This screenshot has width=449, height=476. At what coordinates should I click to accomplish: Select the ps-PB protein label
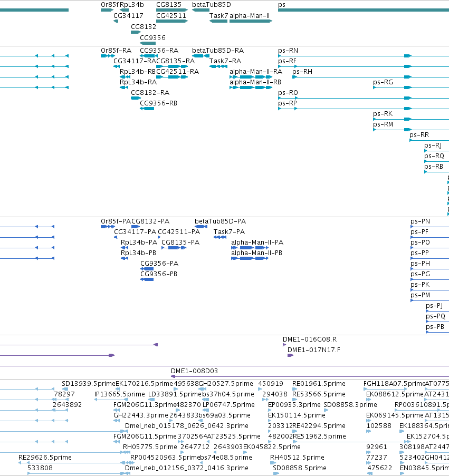[435, 327]
